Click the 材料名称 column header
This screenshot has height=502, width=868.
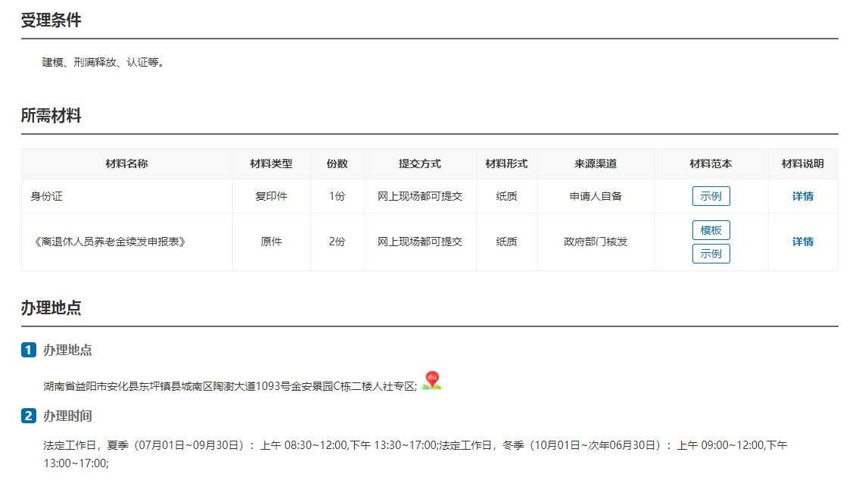126,164
